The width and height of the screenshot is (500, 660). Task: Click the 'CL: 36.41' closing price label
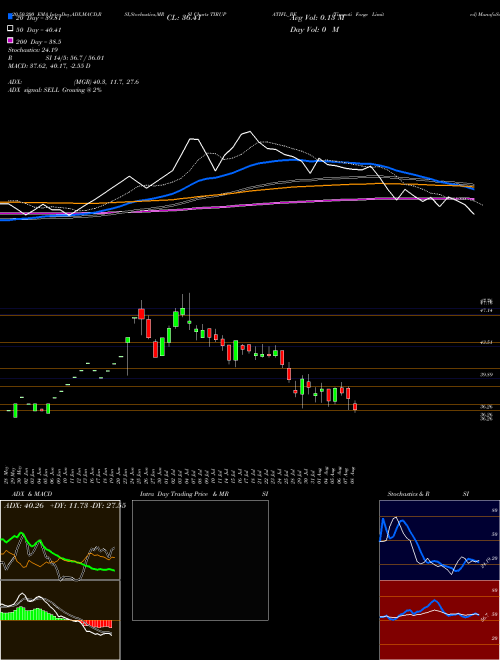tap(184, 18)
